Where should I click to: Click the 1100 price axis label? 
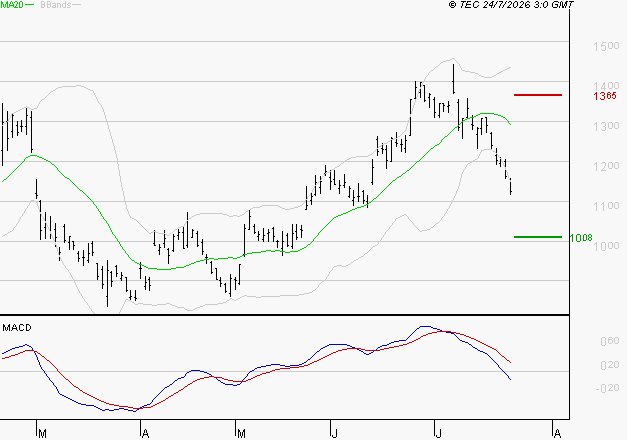click(x=606, y=206)
